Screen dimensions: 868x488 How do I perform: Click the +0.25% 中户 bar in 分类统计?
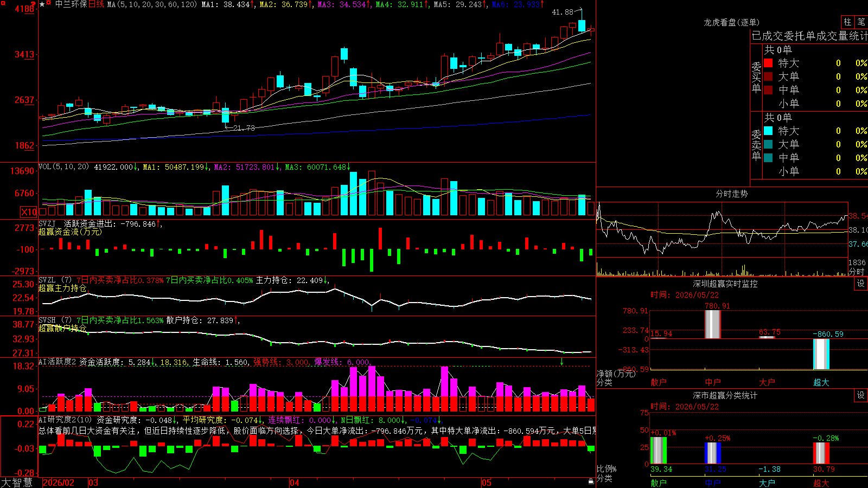[x=713, y=453]
